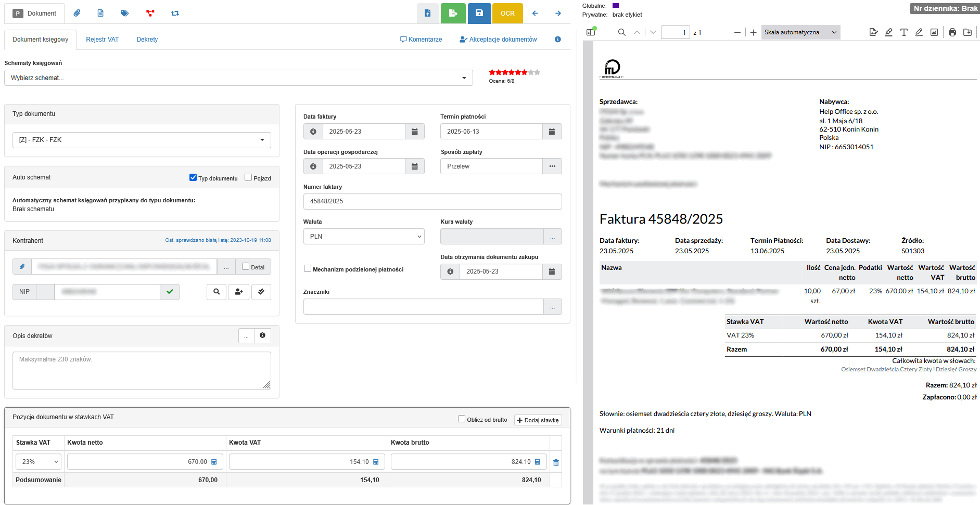Screen dimensions: 980x505
Task: Enable the Mechanizm podzielonej płatności checkbox
Action: 308,269
